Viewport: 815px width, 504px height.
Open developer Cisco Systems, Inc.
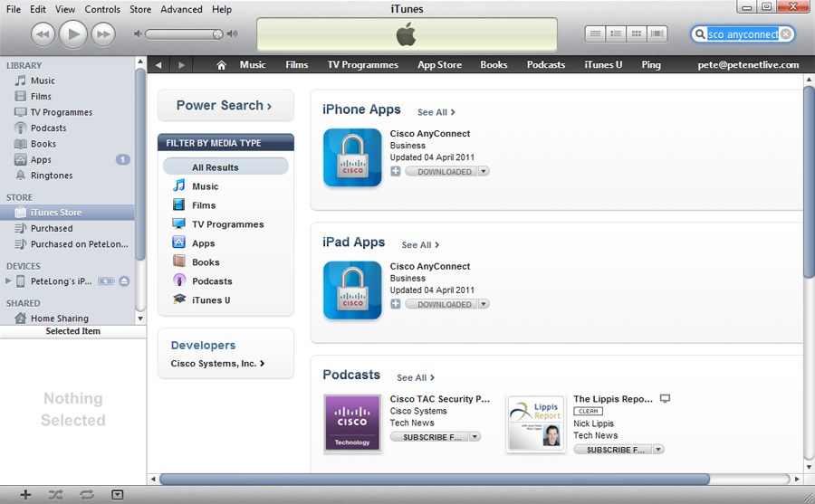click(x=217, y=364)
